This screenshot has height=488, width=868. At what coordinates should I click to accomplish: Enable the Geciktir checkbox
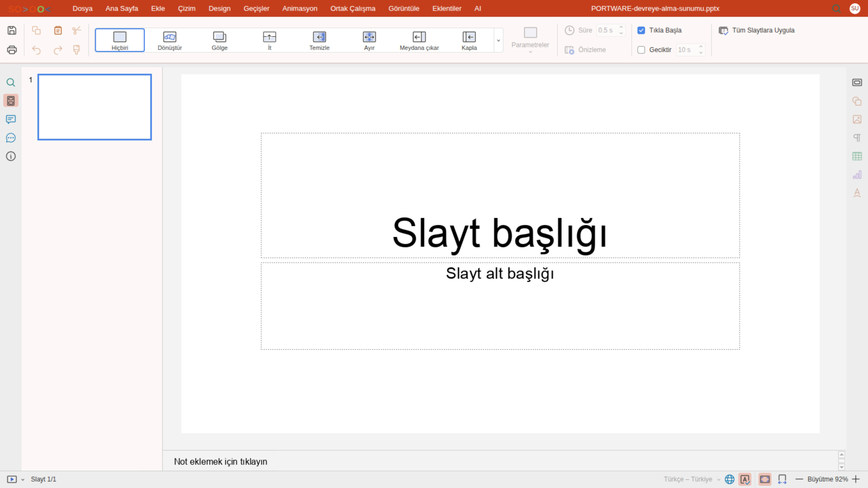641,50
